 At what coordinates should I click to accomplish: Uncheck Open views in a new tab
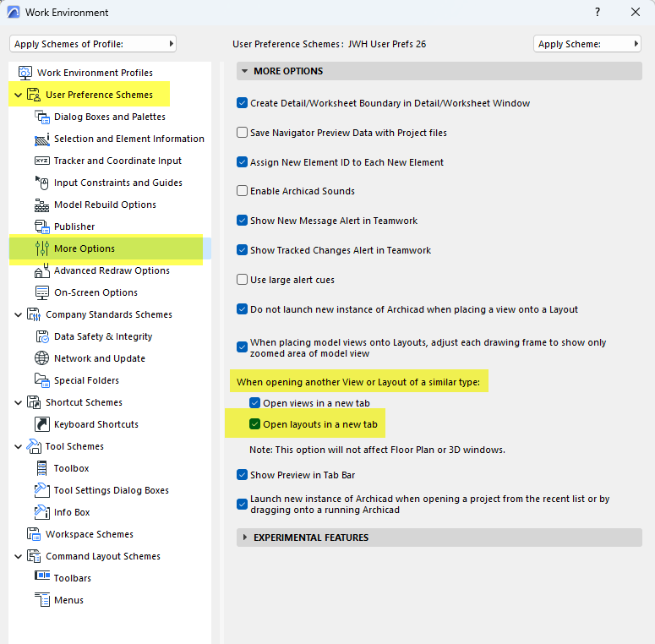tap(254, 403)
